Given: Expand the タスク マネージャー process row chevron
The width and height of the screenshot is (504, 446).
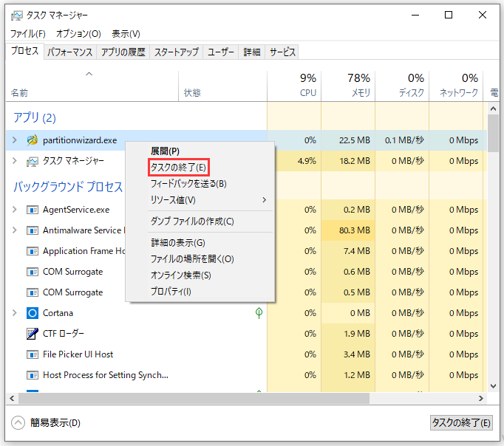Looking at the screenshot, I should [15, 160].
